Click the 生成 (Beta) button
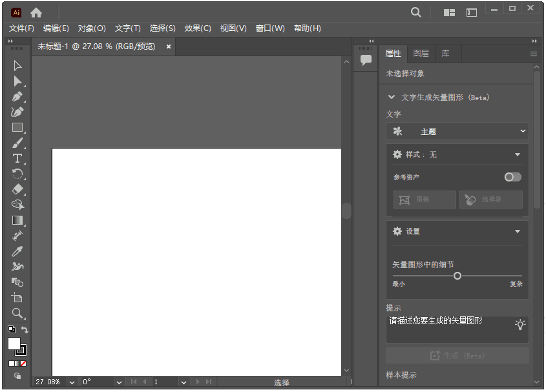Viewport: 546px width, 392px height. (x=456, y=355)
